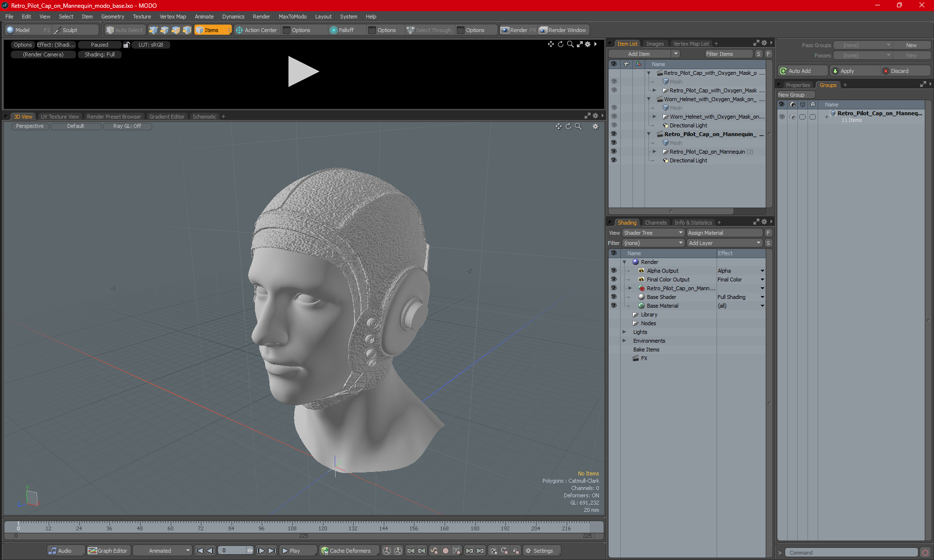This screenshot has height=560, width=934.
Task: Toggle visibility of Base Shader layer
Action: coord(614,297)
